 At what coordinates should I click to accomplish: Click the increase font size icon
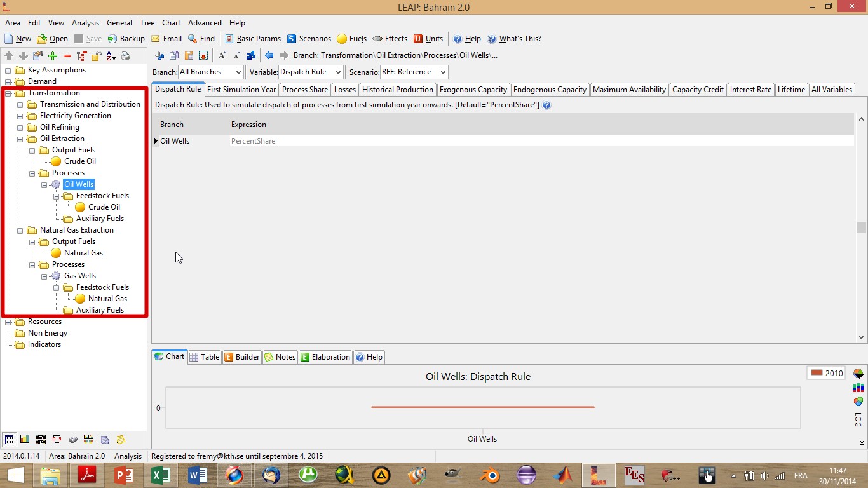pos(222,55)
